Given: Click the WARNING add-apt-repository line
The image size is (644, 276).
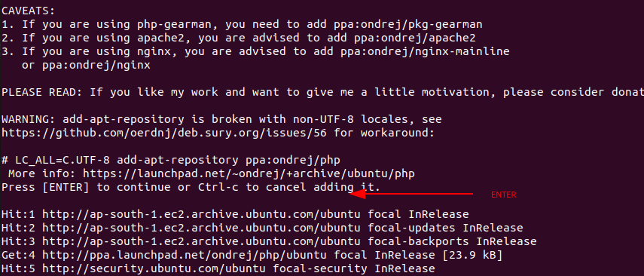Looking at the screenshot, I should 221,119.
